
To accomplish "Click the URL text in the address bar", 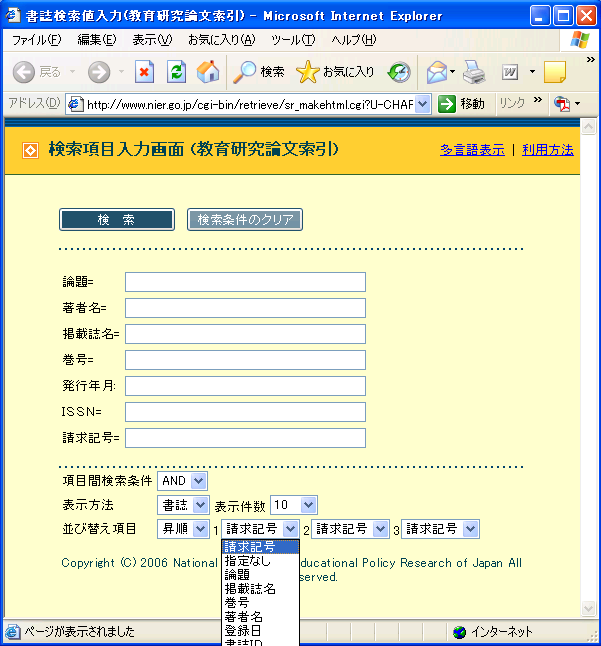I will pyautogui.click(x=250, y=105).
